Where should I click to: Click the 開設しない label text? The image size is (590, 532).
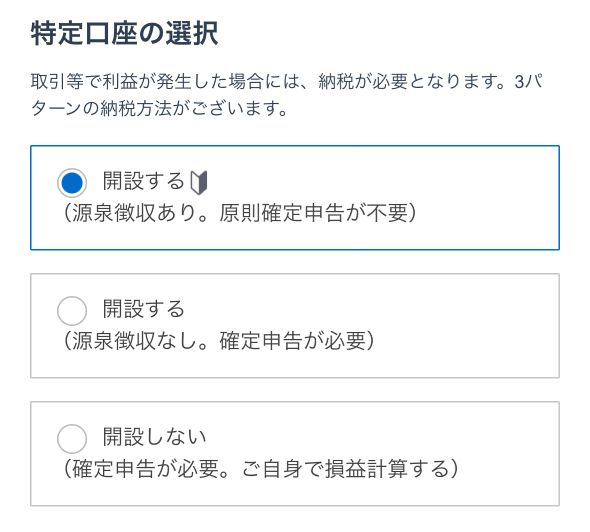155,437
